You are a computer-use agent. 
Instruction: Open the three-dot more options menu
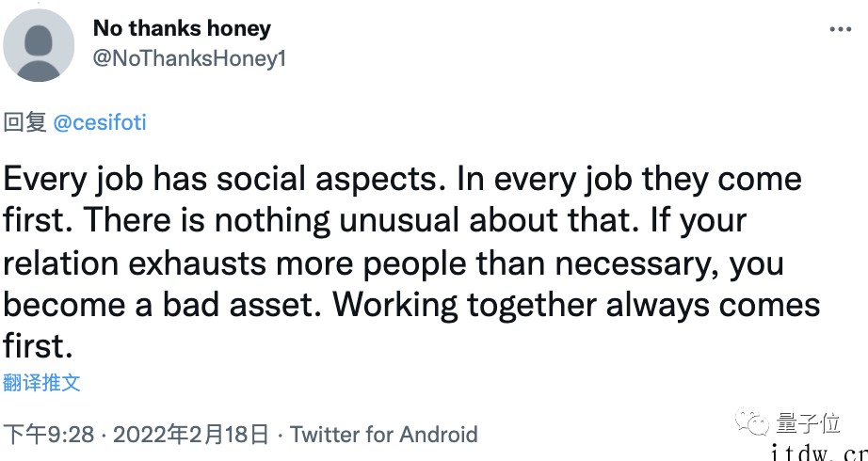(x=841, y=29)
